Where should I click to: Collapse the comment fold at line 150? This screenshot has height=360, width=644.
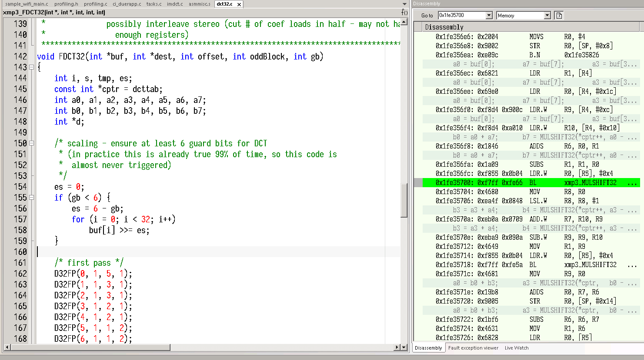pyautogui.click(x=31, y=143)
